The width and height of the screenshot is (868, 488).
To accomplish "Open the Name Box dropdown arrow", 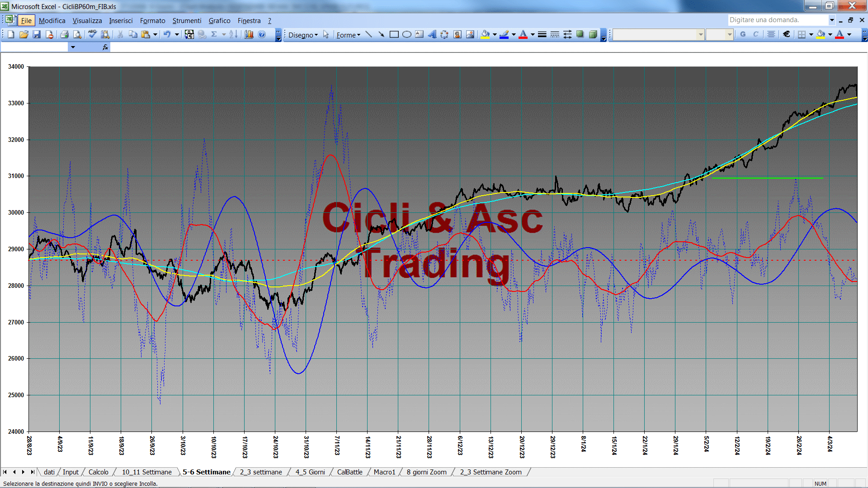I will click(73, 47).
